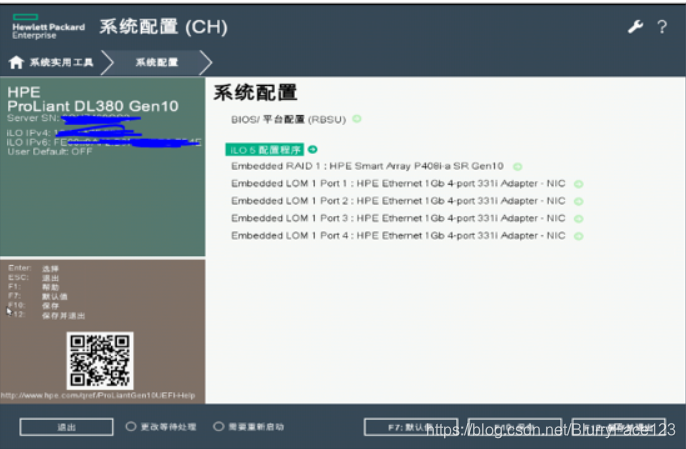Screen dimensions: 686x449
Task: Click 'ESC: 退出' hint line
Action: tap(34, 278)
